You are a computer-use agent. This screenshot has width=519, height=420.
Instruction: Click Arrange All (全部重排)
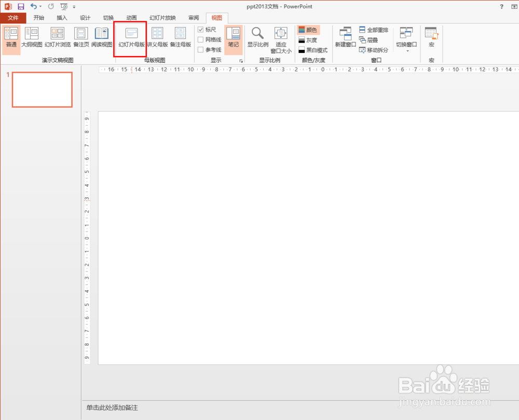[x=373, y=30]
